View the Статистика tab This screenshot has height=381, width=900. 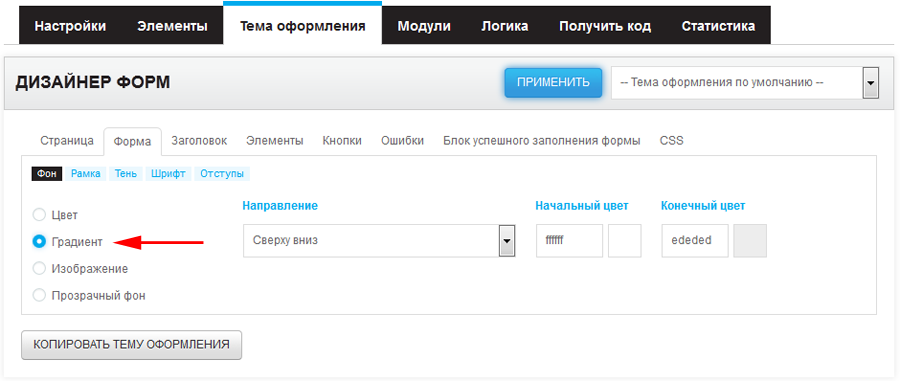click(x=718, y=26)
